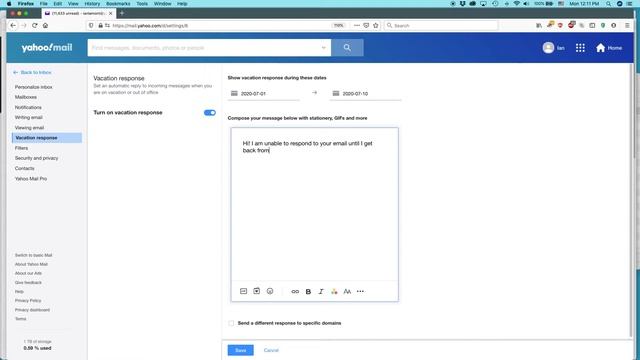640x360 pixels.
Task: Click the end date calendar icon
Action: [x=336, y=93]
